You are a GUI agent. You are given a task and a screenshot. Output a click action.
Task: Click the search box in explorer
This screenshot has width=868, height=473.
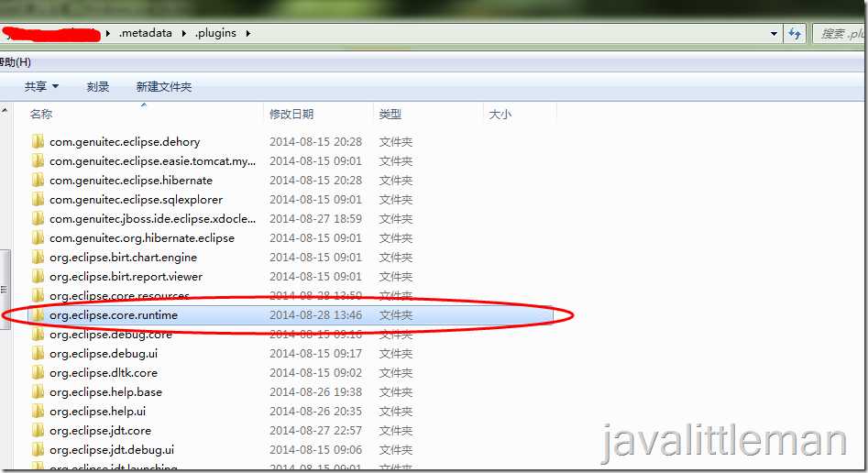[839, 34]
